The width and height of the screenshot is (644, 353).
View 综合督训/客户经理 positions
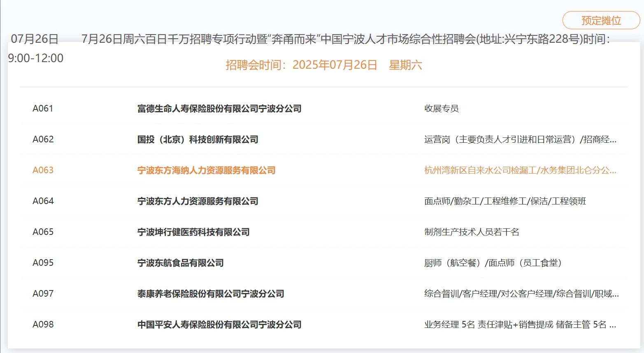[x=521, y=294]
